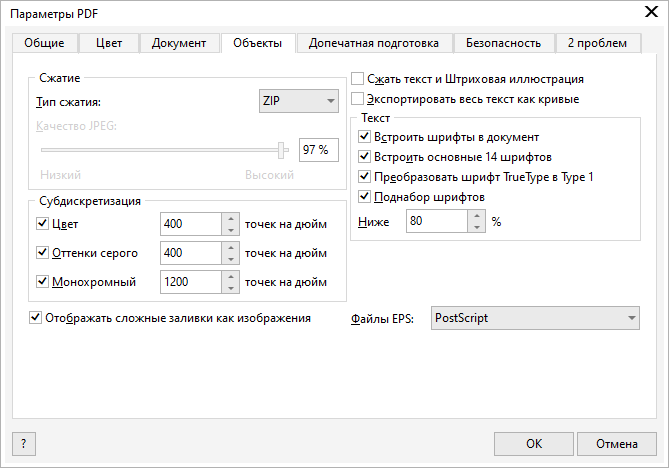Toggle Отображать сложные заливки как изображения
Viewport: 669px width, 468px height.
37,318
